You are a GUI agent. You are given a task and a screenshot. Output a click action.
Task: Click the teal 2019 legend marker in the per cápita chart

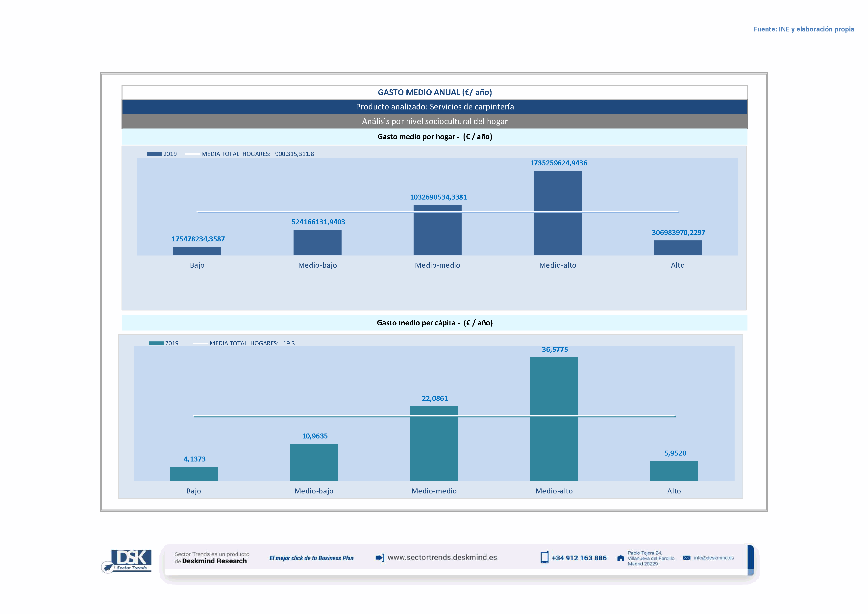point(156,343)
